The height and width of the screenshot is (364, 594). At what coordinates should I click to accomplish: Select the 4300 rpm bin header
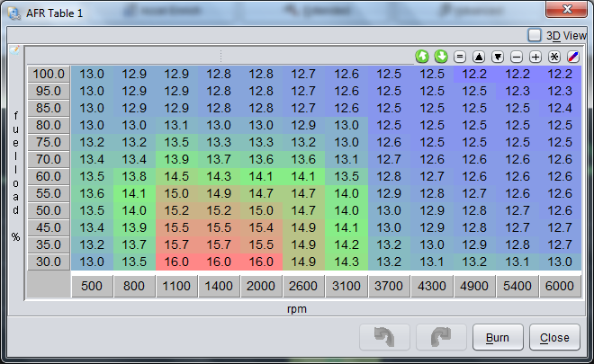point(432,286)
